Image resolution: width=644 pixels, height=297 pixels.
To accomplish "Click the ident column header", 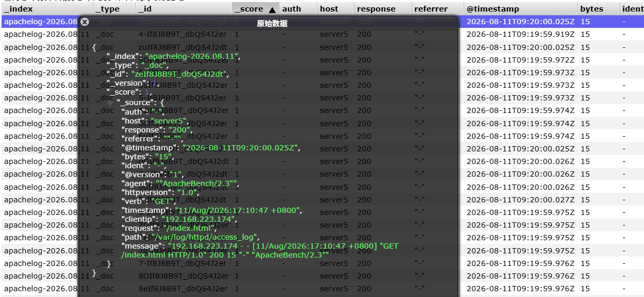I will (632, 9).
